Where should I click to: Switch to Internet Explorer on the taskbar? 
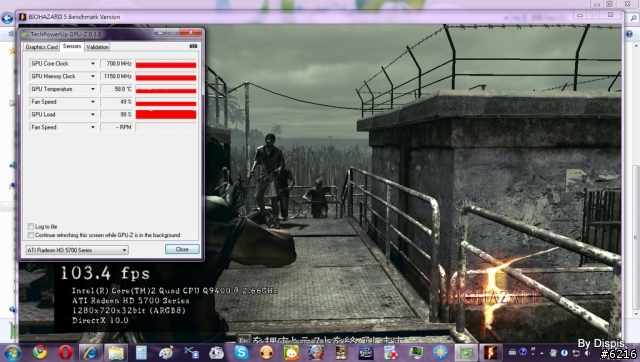coord(90,353)
